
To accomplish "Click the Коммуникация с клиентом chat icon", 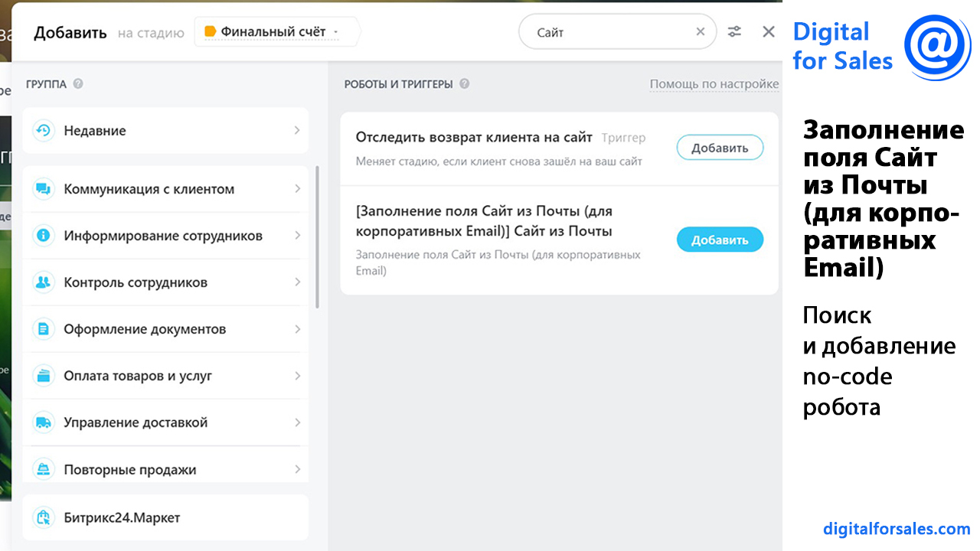I will (44, 189).
